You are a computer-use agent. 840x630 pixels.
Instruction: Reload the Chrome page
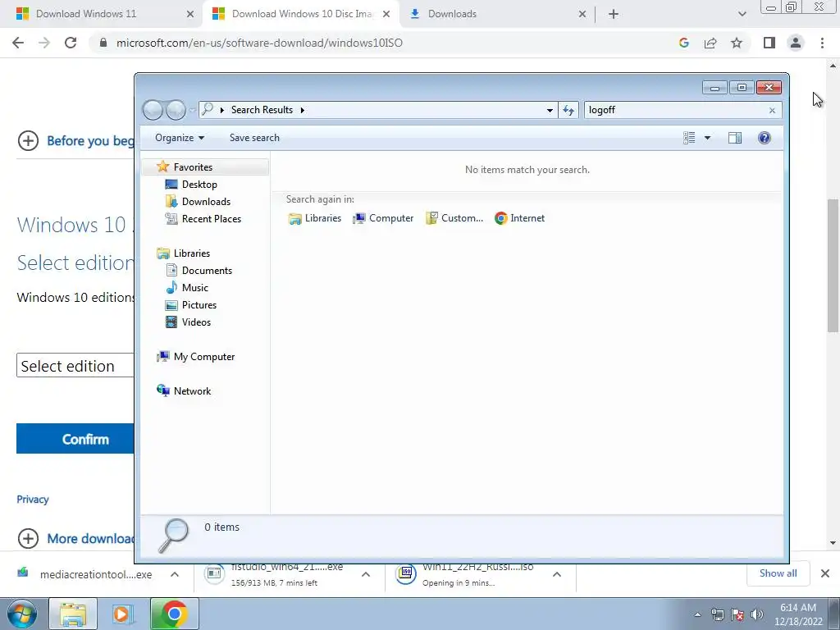coord(71,43)
